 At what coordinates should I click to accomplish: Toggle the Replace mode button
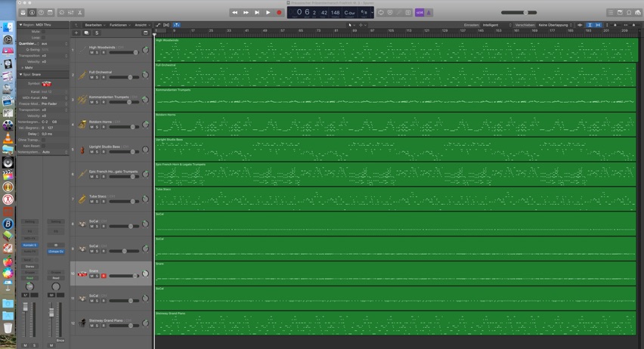pyautogui.click(x=390, y=12)
